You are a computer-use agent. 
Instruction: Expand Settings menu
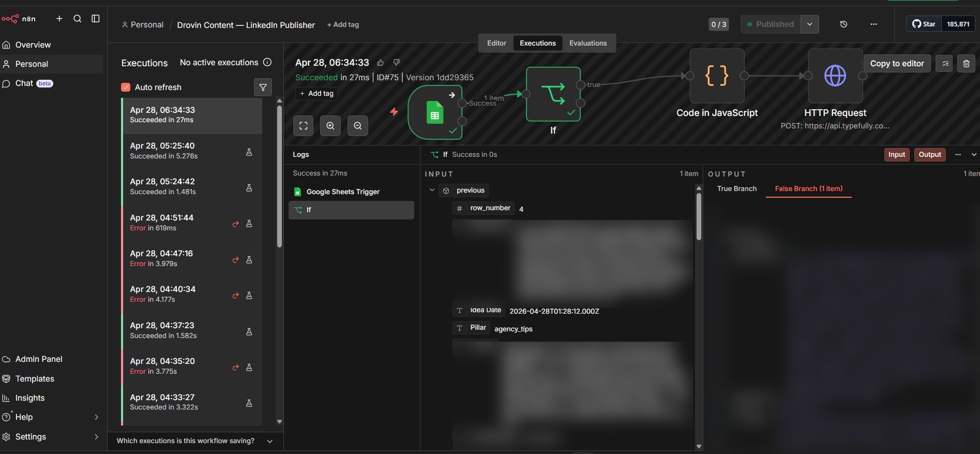[52, 437]
